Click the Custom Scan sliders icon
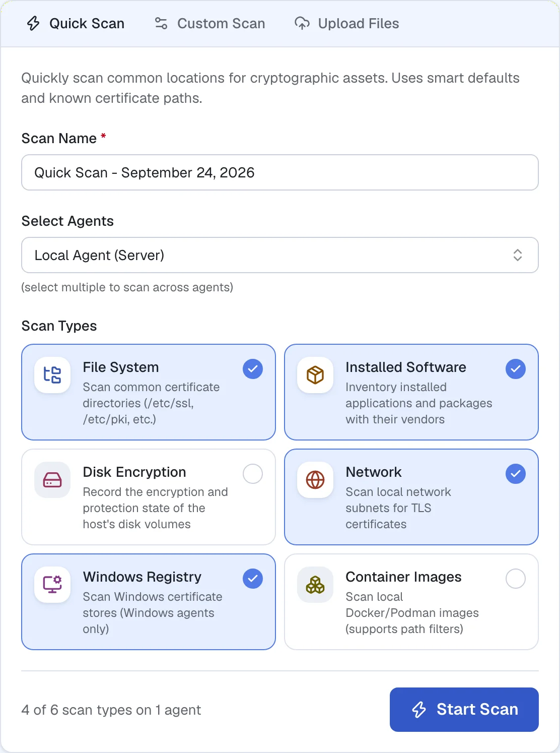The width and height of the screenshot is (560, 753). click(x=161, y=23)
